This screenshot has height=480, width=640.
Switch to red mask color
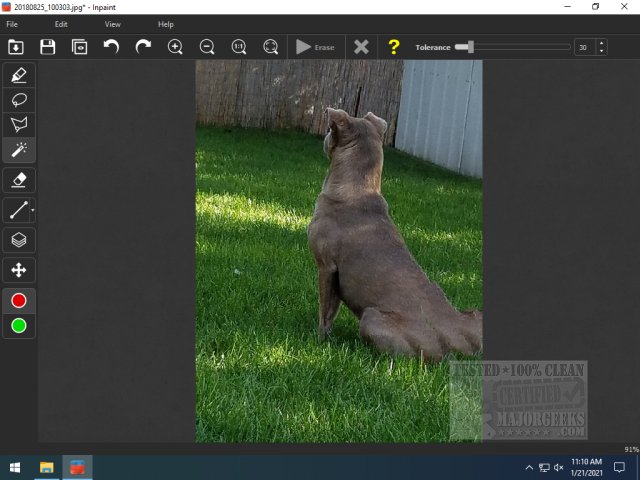pyautogui.click(x=18, y=300)
